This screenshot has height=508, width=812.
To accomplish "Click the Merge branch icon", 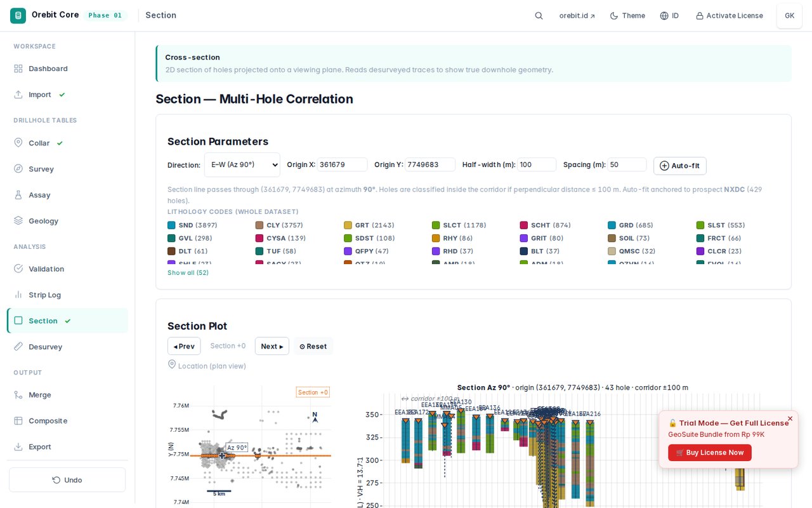I will [18, 395].
